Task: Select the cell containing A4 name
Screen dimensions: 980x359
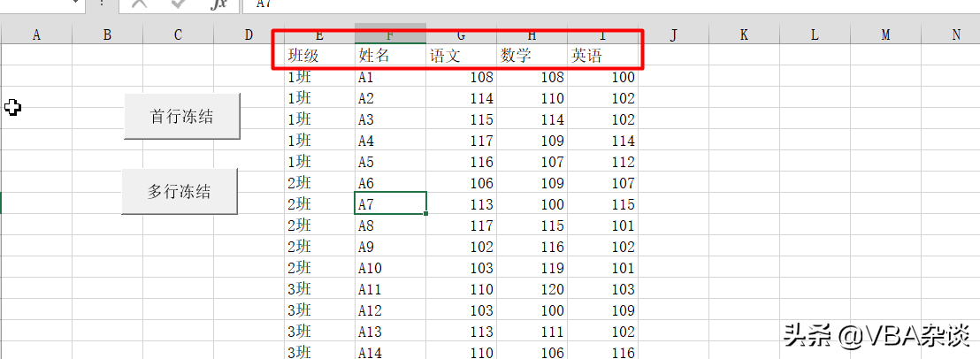Action: tap(390, 141)
